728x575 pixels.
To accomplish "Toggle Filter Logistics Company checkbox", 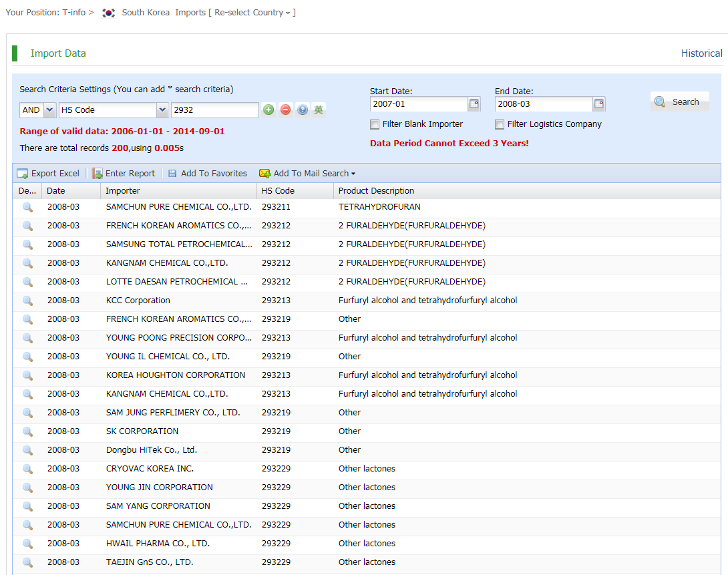I will 500,124.
